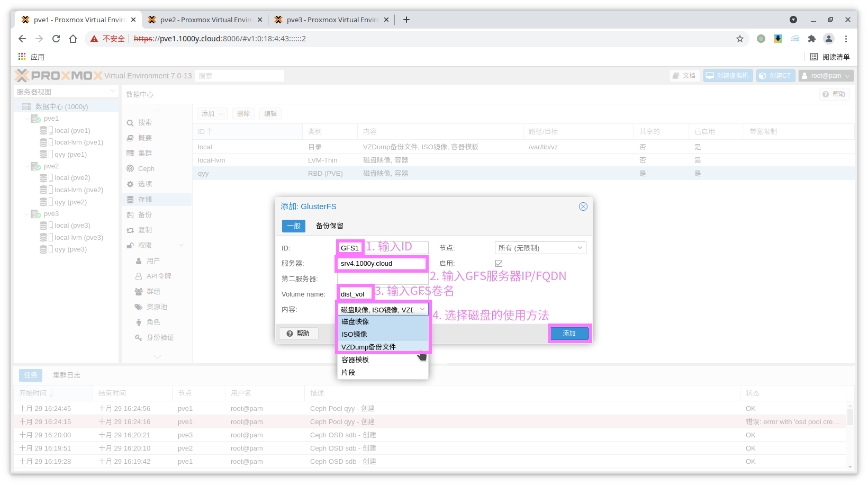868x485 pixels.
Task: Open the browser extensions puzzle icon
Action: coord(811,39)
